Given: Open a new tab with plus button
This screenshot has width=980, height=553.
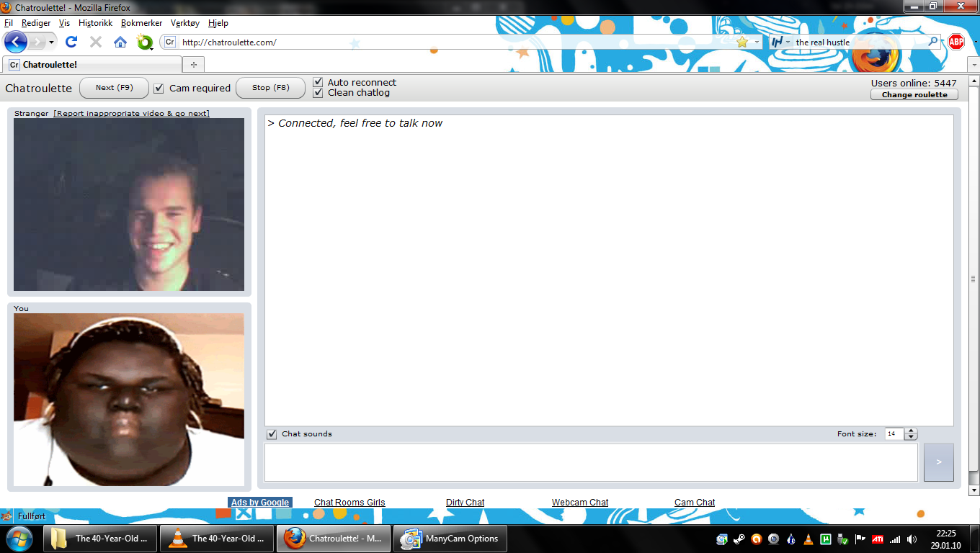Looking at the screenshot, I should pyautogui.click(x=193, y=64).
